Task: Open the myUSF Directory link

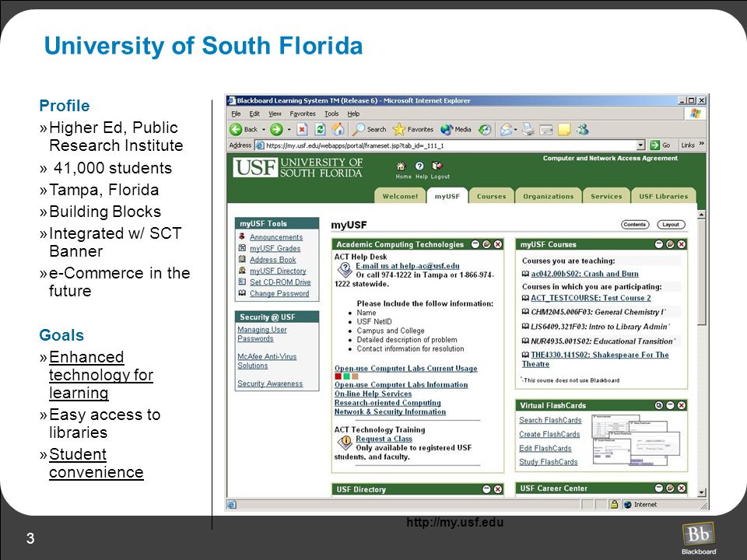Action: click(278, 271)
